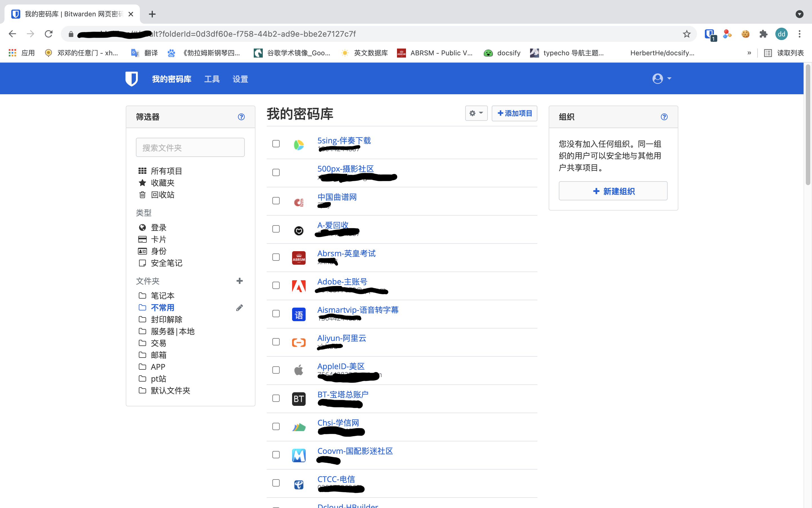This screenshot has width=812, height=508.
Task: Click the 搜索文件夹 search field
Action: pos(190,148)
